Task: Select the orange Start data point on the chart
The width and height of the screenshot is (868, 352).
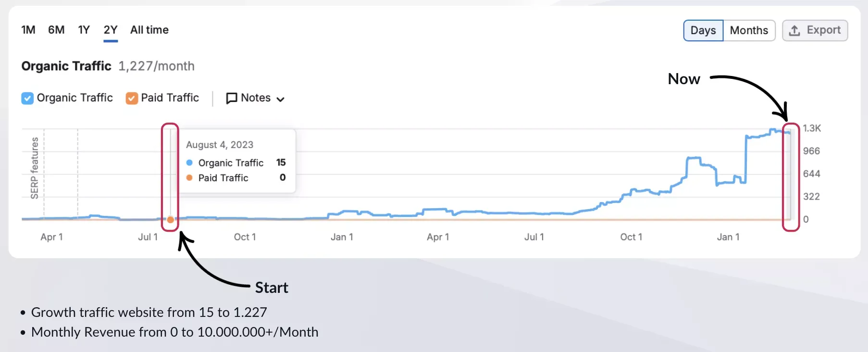Action: point(171,220)
